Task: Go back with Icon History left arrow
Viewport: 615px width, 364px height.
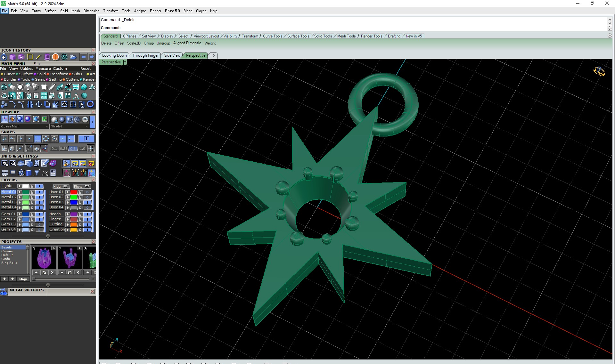Action: coord(83,57)
